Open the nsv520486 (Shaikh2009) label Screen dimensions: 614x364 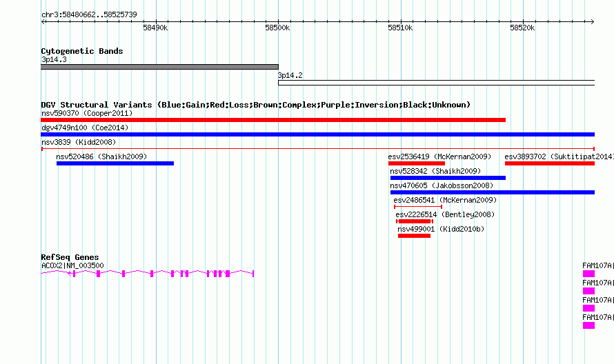point(101,156)
